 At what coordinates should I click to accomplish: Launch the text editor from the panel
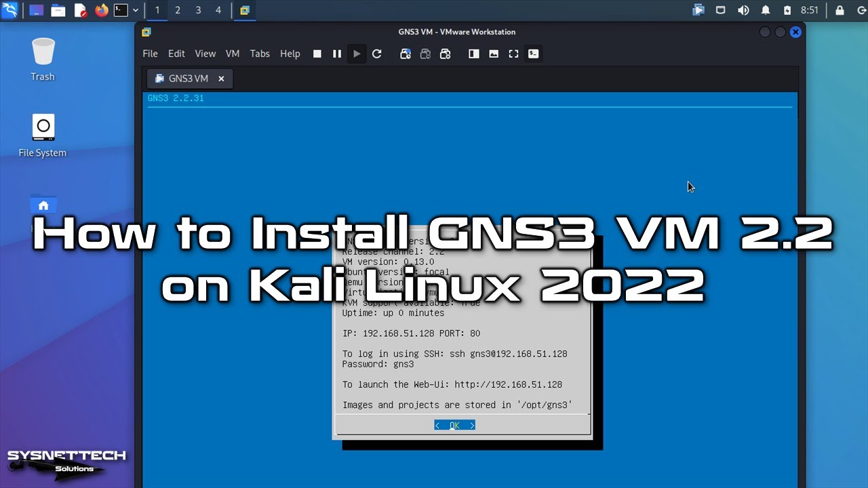pos(80,10)
